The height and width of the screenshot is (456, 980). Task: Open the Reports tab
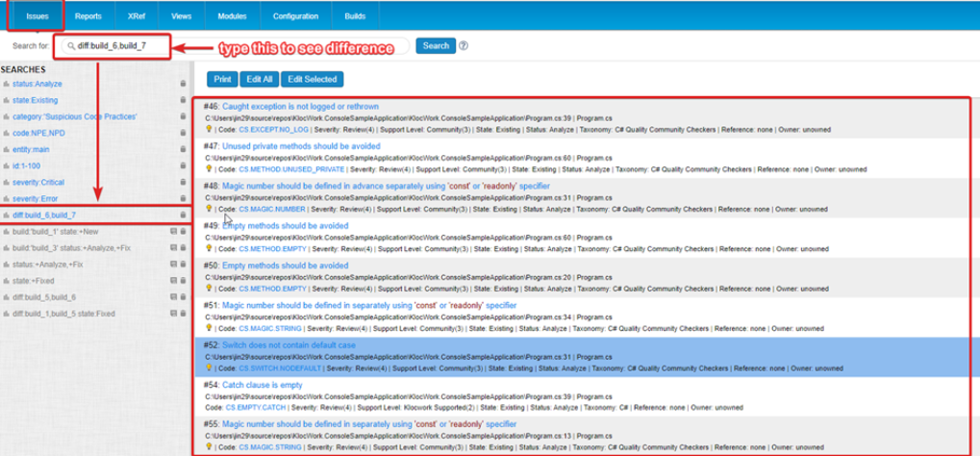click(x=88, y=16)
